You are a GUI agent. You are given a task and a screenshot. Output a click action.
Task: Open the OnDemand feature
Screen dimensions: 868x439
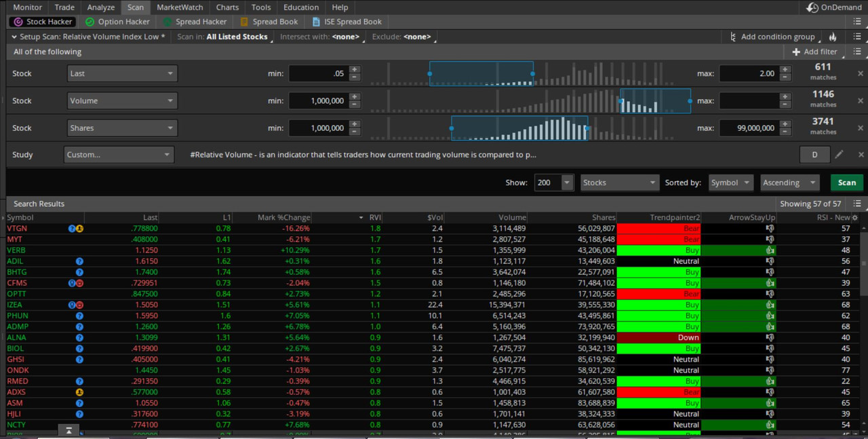(835, 7)
